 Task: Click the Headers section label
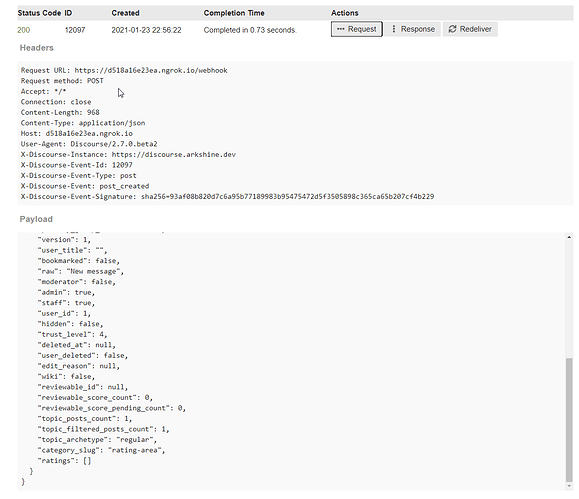pos(37,48)
